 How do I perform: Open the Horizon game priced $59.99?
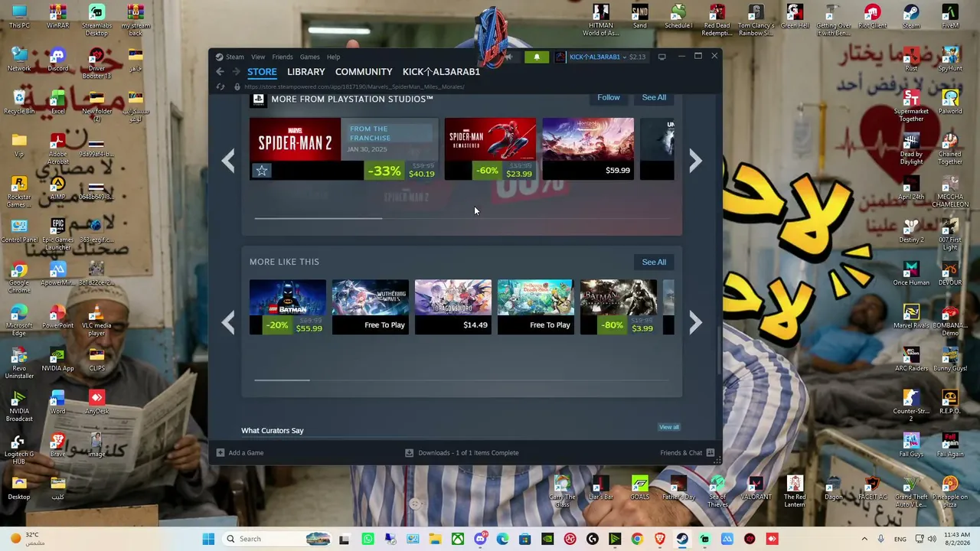click(x=588, y=149)
